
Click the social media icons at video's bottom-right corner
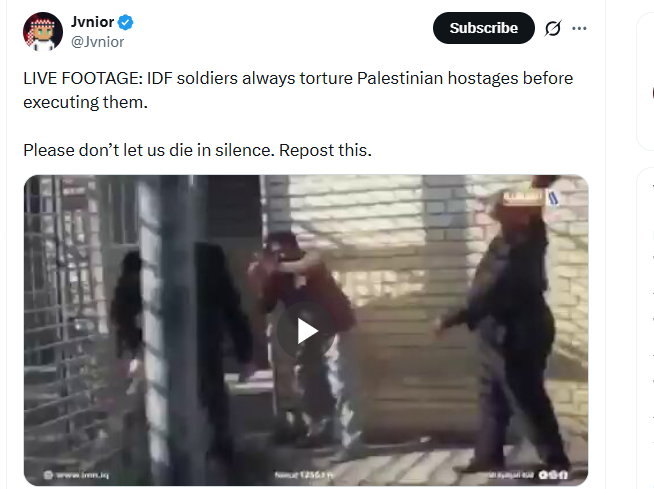click(x=553, y=475)
